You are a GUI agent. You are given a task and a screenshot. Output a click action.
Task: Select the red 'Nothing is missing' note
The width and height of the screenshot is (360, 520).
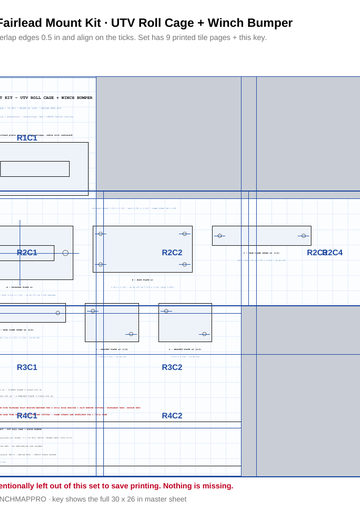[x=116, y=486]
